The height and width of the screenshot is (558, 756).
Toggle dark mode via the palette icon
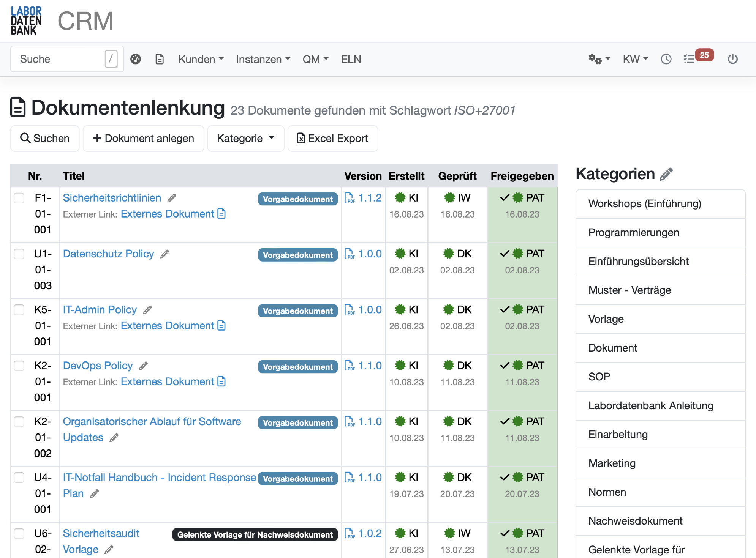[x=136, y=59]
